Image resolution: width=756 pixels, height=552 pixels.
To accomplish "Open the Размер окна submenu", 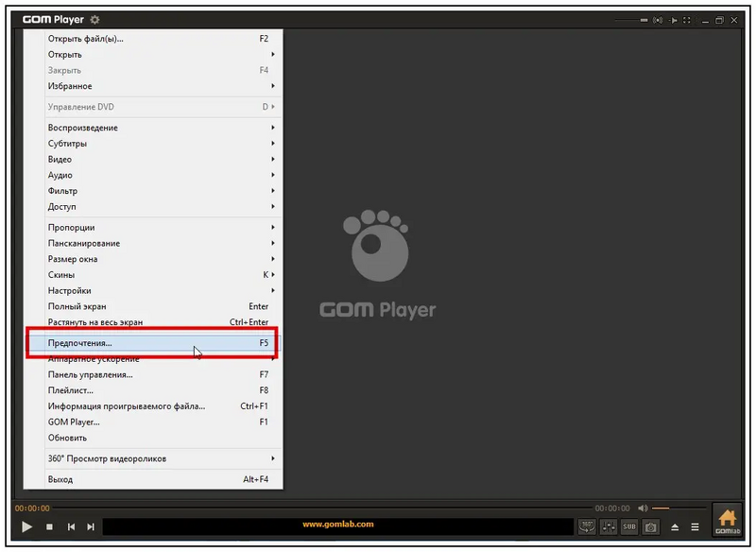I will point(153,259).
